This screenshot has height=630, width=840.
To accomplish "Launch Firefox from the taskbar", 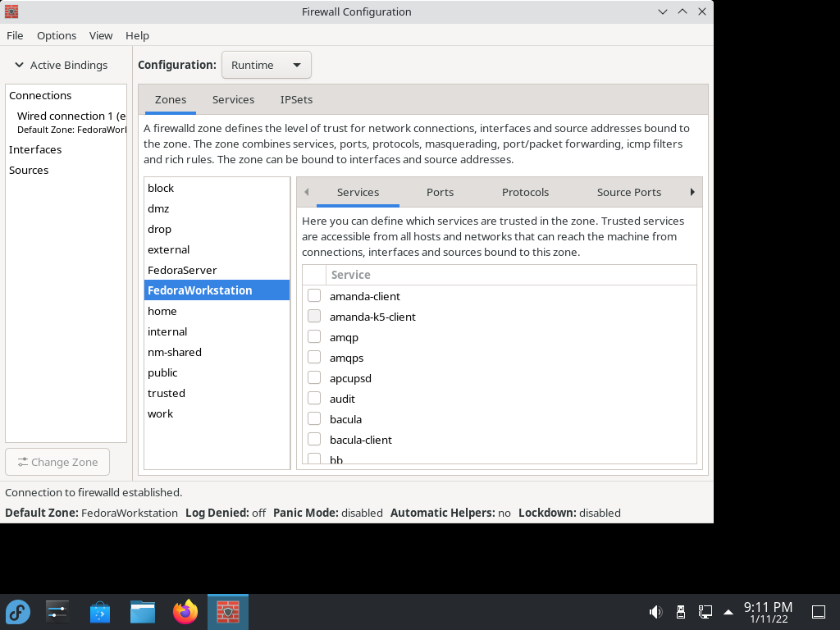I will [x=185, y=612].
